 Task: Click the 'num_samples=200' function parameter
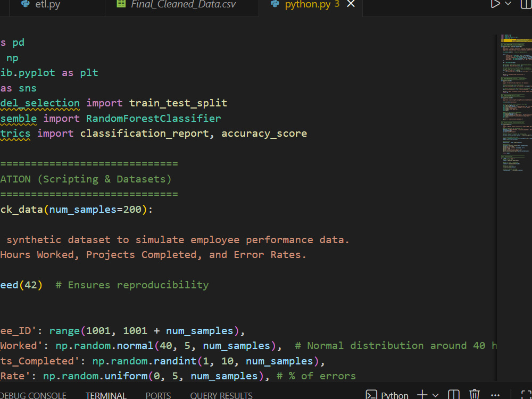(x=95, y=210)
